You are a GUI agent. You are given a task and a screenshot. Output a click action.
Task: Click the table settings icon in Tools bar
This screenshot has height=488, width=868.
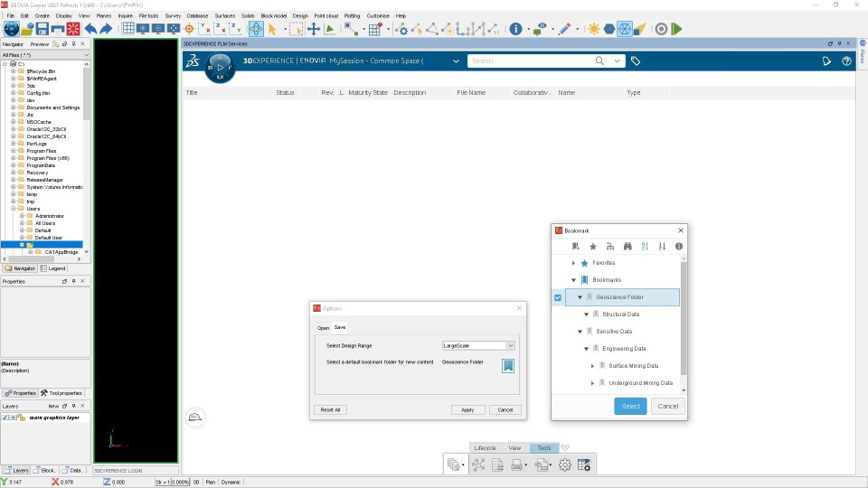(x=584, y=465)
